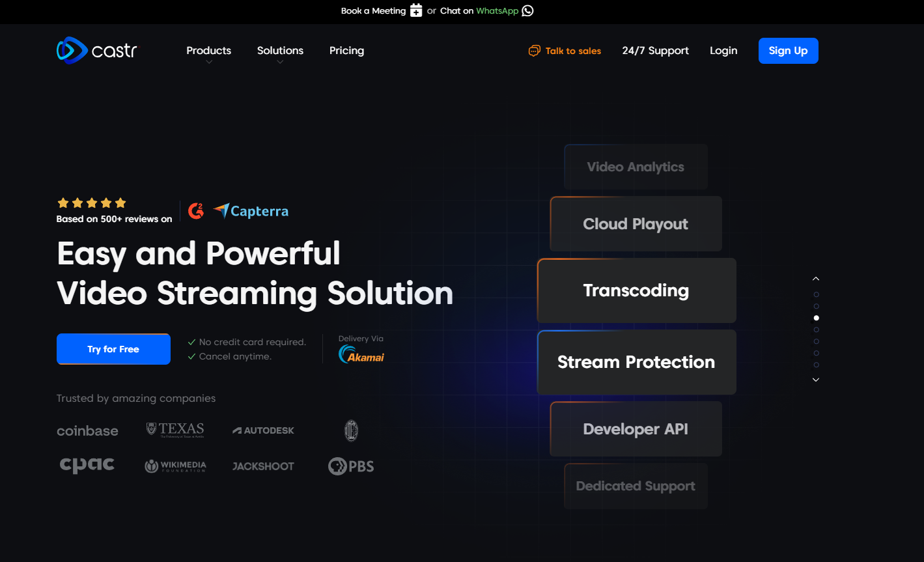Click the Autodesk logo

click(x=263, y=430)
